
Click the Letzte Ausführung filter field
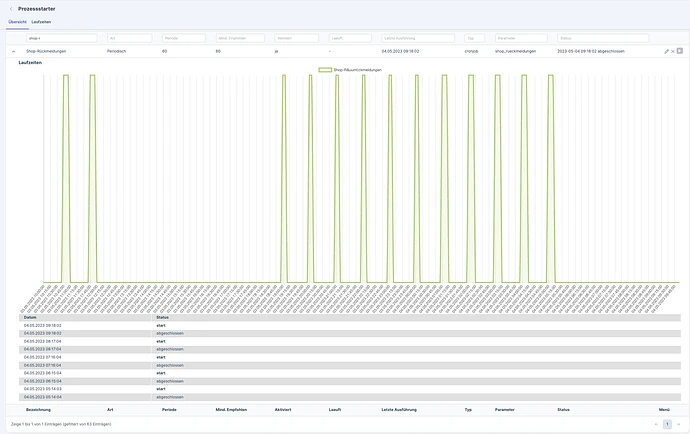coord(418,38)
